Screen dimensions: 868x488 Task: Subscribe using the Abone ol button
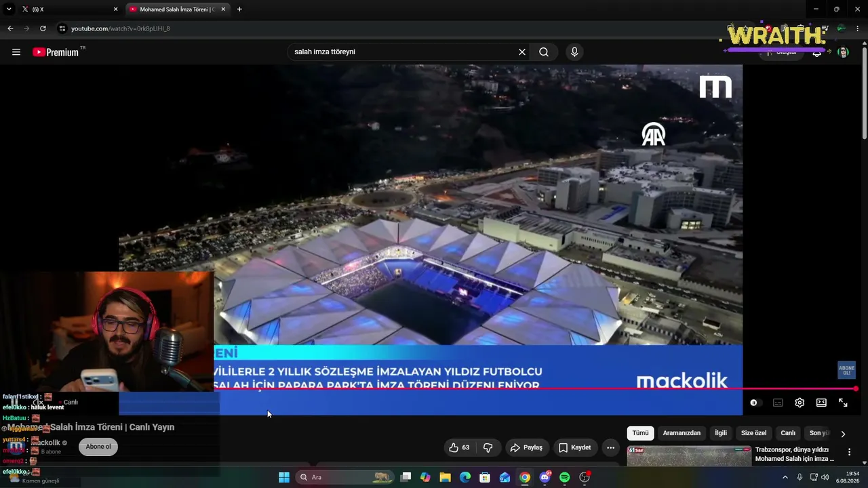(98, 447)
